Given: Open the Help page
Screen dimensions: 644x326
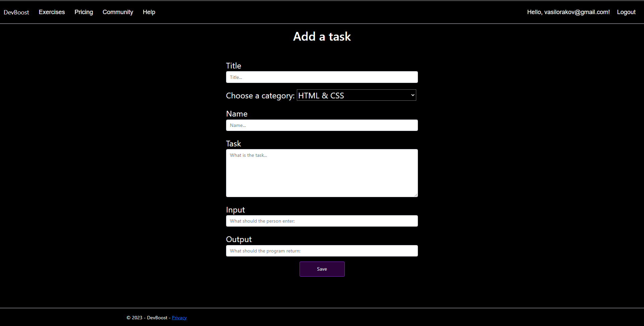Looking at the screenshot, I should point(149,12).
